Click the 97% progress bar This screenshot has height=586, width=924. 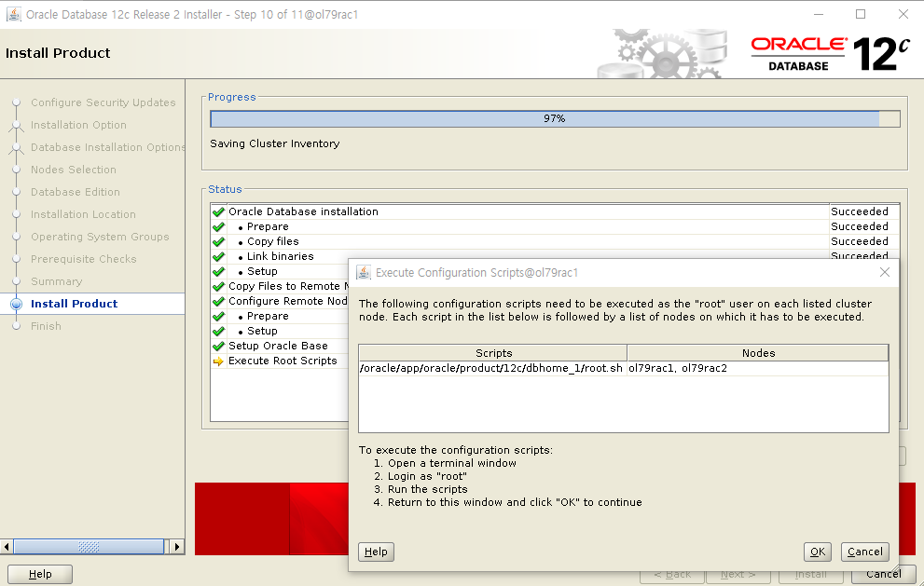(555, 118)
